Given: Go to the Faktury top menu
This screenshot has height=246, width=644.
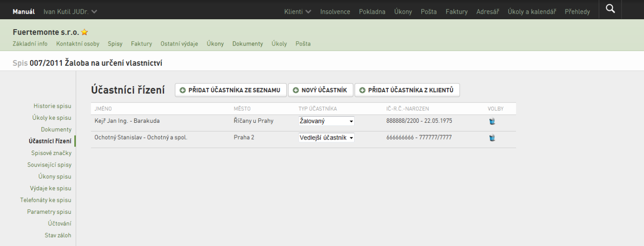Looking at the screenshot, I should point(457,12).
